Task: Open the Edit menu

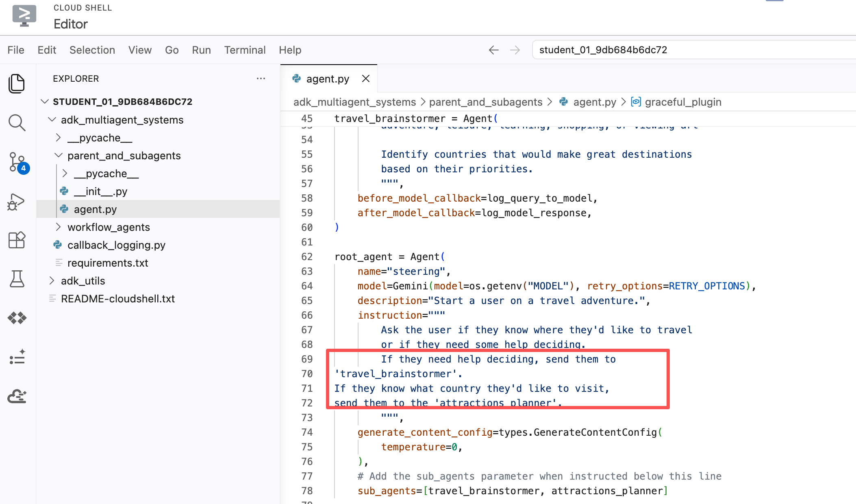Action: (x=47, y=50)
